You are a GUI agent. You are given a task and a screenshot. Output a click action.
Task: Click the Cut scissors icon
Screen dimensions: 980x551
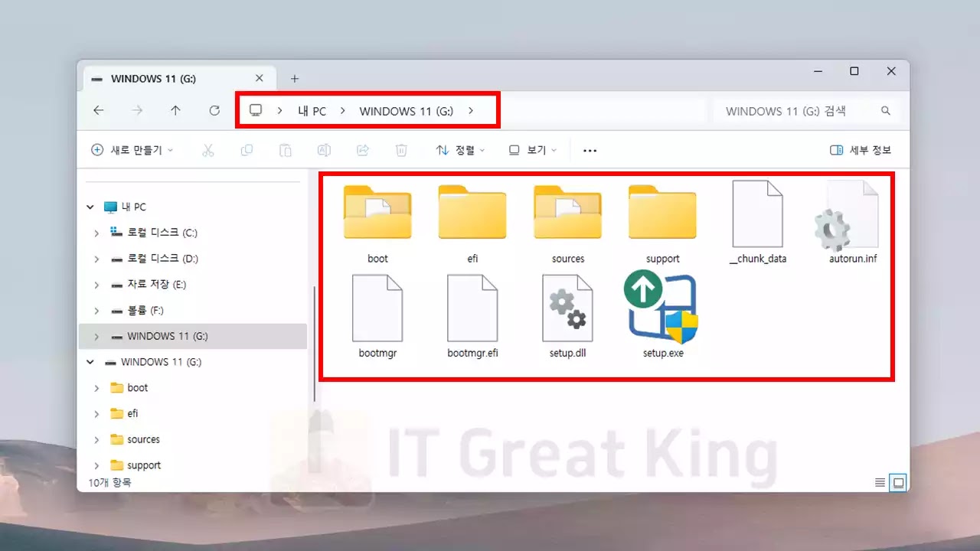[x=207, y=151]
